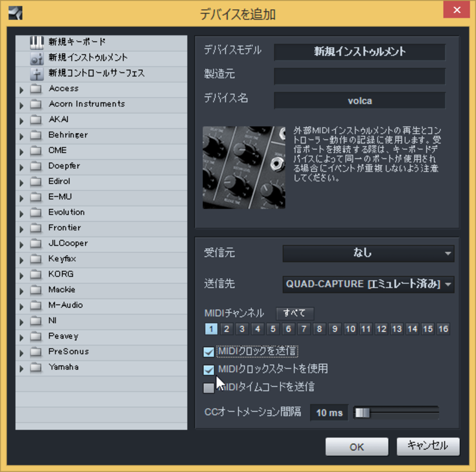This screenshot has width=476, height=472.
Task: Click the Keyfax folder icon
Action: pyautogui.click(x=36, y=260)
